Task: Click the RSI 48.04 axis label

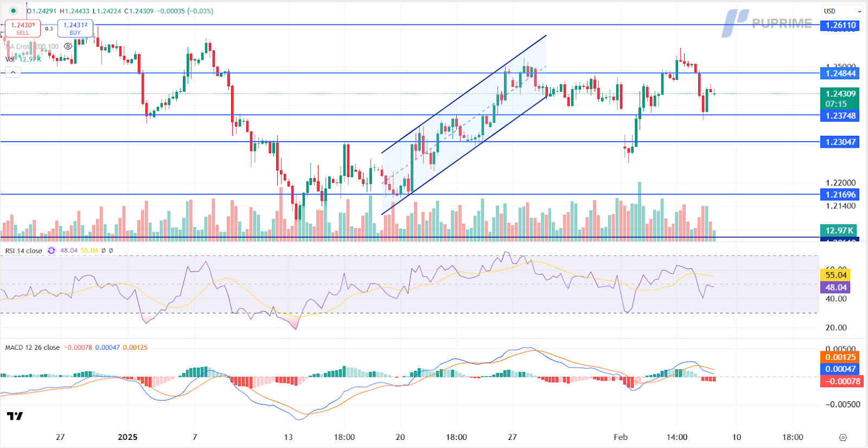Action: click(835, 287)
